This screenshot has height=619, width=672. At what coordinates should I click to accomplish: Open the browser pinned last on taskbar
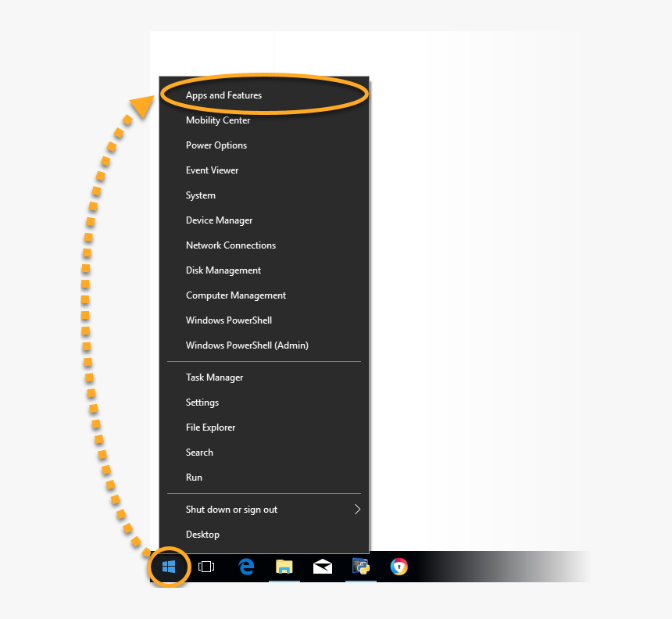click(399, 567)
